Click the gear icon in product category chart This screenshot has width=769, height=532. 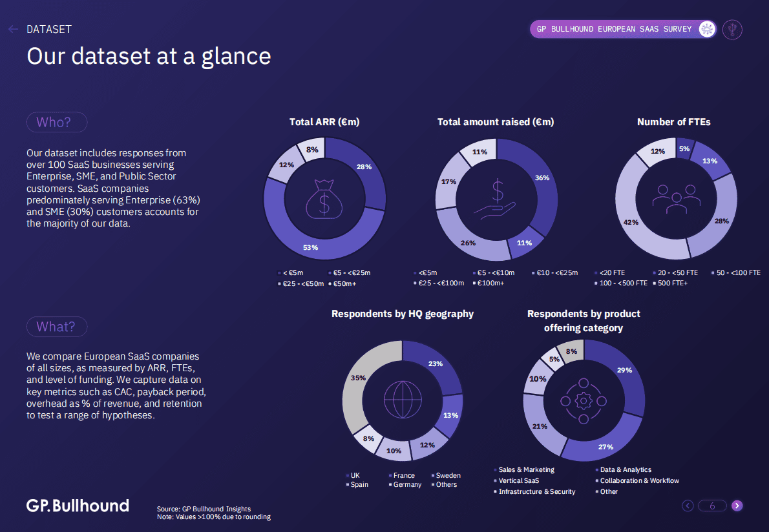(x=584, y=400)
